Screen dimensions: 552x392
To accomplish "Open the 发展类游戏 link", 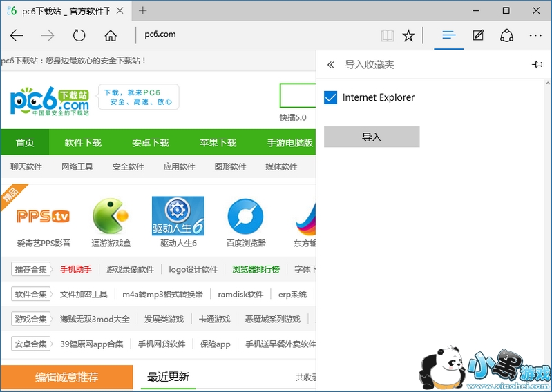I will [x=164, y=319].
